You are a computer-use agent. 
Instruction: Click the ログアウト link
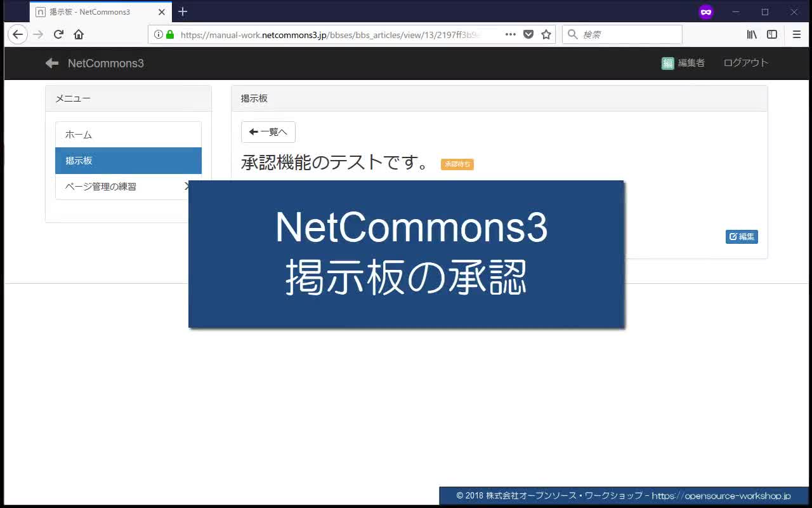tap(746, 63)
